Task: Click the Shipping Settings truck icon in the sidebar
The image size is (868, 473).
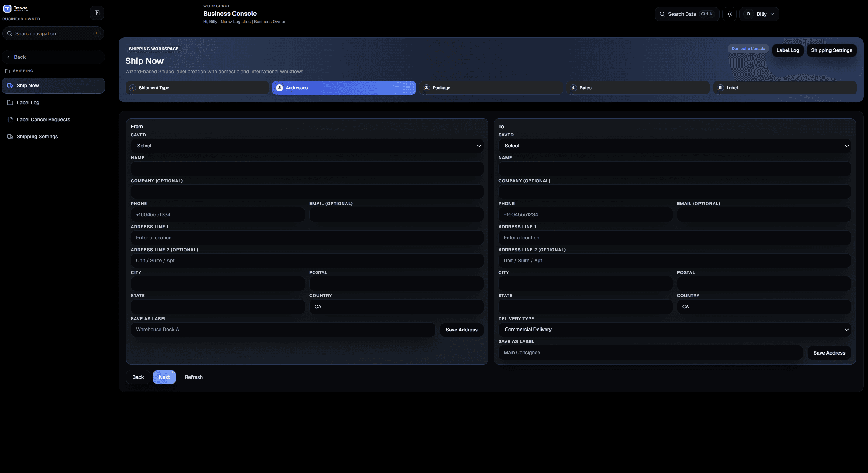Action: 10,136
